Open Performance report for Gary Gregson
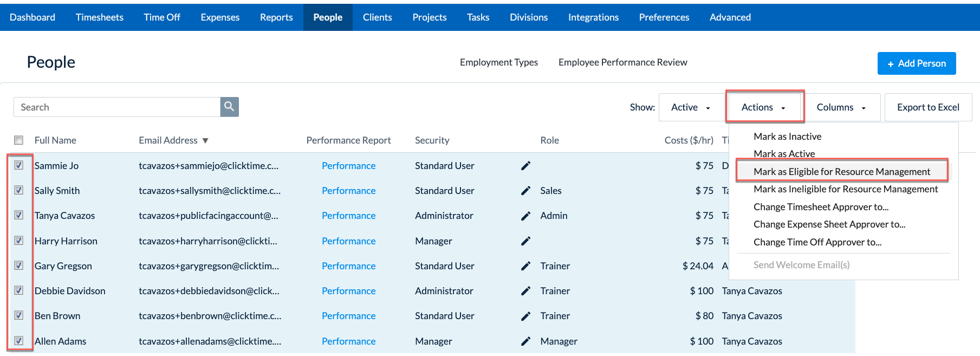The height and width of the screenshot is (356, 980). tap(348, 266)
